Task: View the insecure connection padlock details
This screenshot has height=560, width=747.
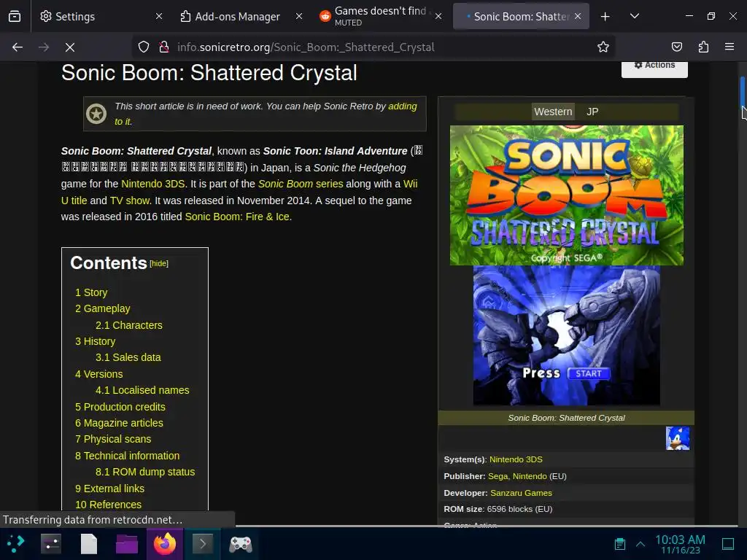Action: 164,47
